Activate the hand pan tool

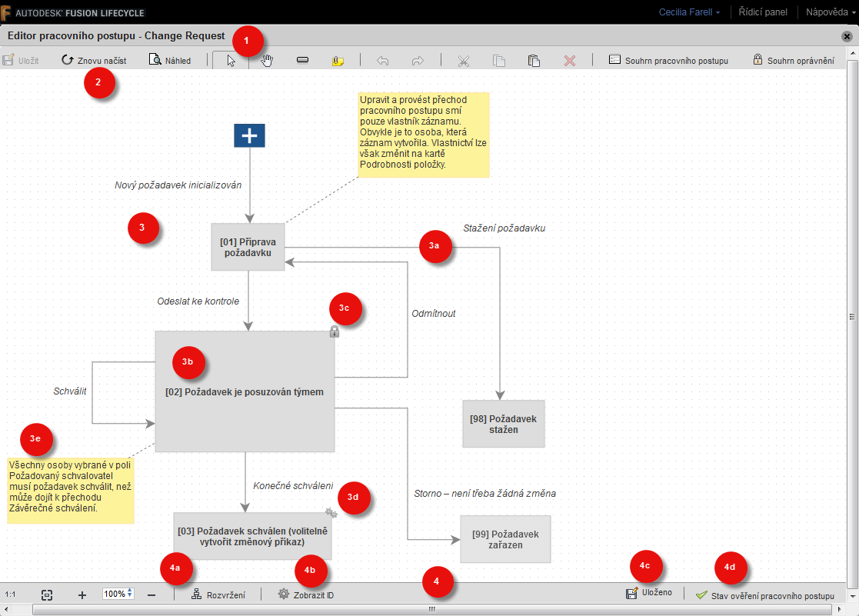[267, 60]
